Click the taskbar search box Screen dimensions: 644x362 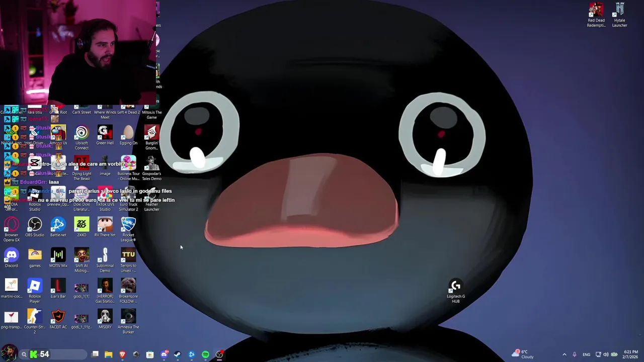(53, 354)
